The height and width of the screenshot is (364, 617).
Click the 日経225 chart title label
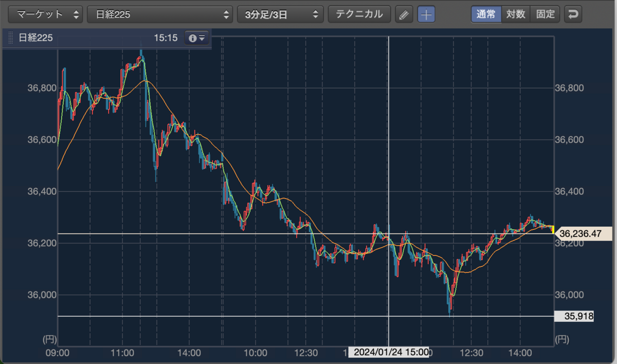[x=35, y=38]
